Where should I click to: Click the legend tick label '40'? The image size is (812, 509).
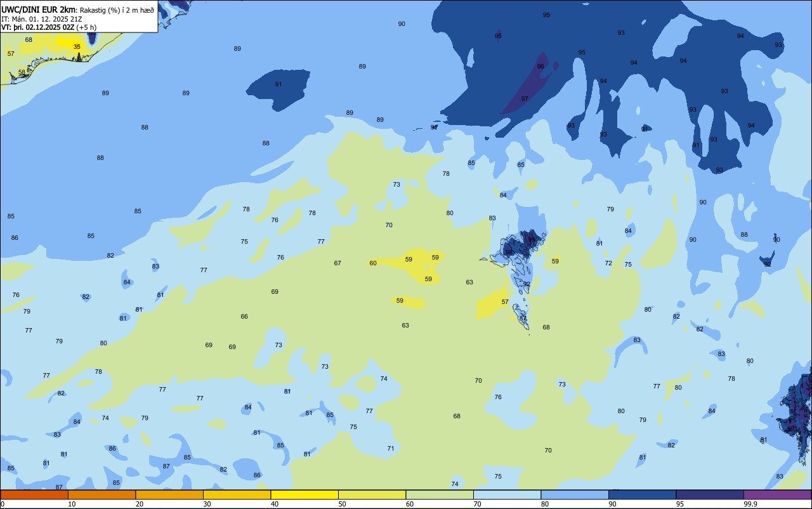point(275,504)
